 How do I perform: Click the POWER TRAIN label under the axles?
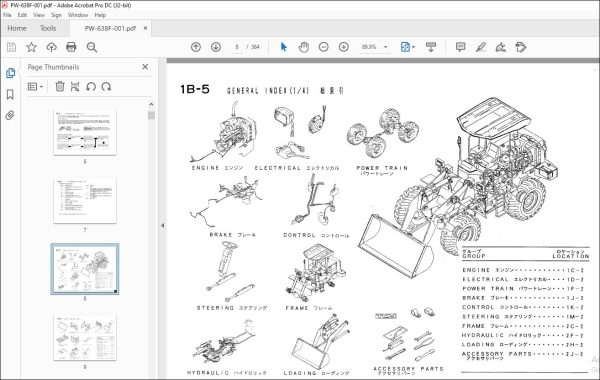(x=382, y=168)
